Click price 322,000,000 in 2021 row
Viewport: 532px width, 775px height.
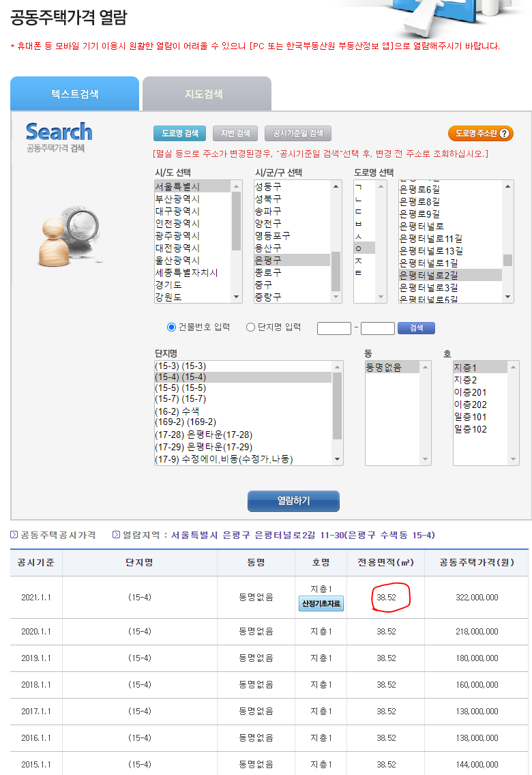point(477,598)
